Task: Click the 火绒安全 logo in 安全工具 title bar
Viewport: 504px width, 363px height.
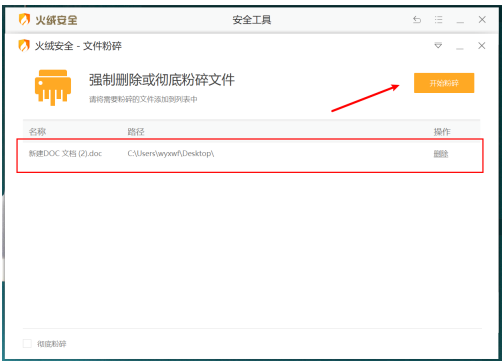Action: coord(48,20)
